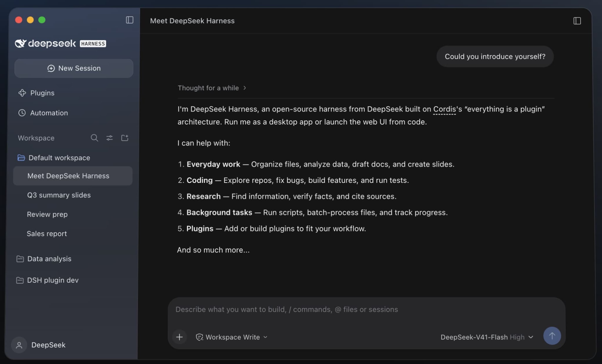602x364 pixels.
Task: Open the DeepSeek user account avatar
Action: (19, 345)
